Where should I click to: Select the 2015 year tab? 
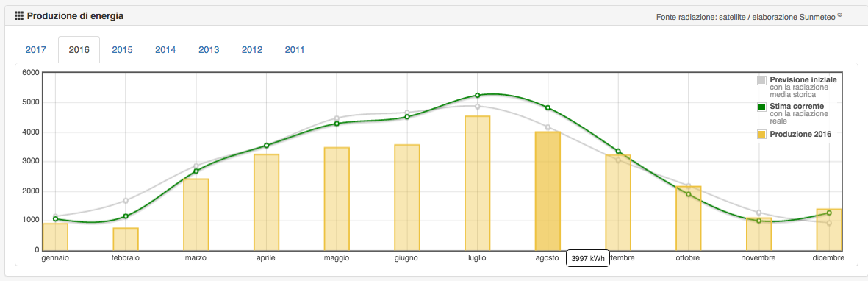coord(122,49)
